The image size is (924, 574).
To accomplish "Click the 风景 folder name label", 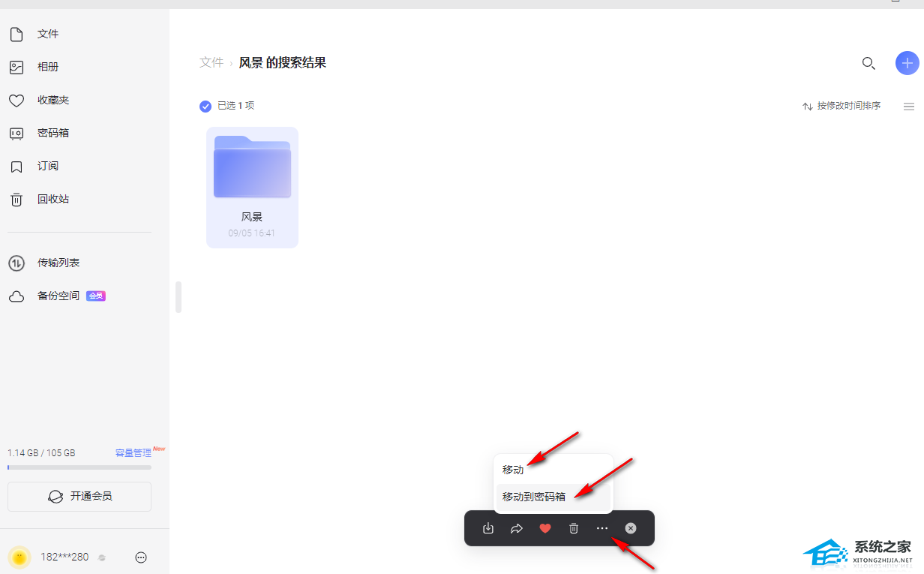I will pyautogui.click(x=252, y=217).
